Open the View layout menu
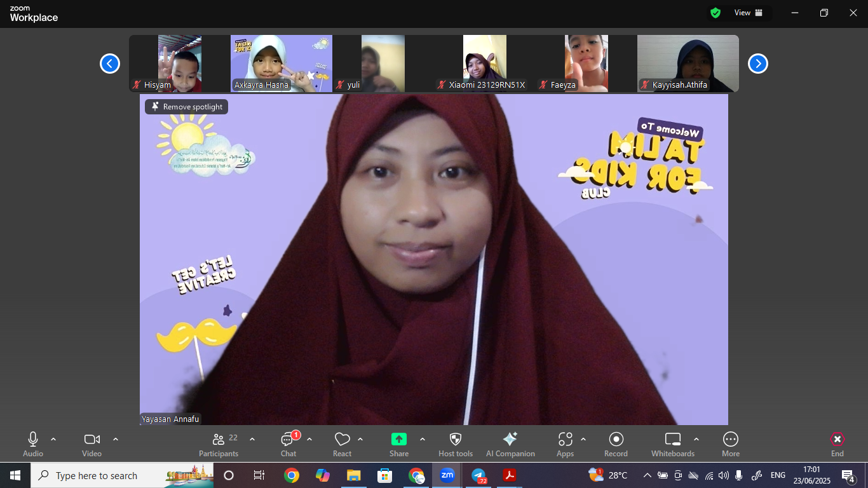 (749, 13)
